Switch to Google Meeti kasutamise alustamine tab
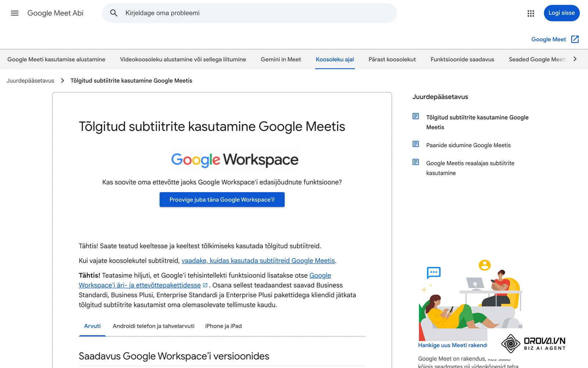Image resolution: width=588 pixels, height=368 pixels. pyautogui.click(x=56, y=59)
